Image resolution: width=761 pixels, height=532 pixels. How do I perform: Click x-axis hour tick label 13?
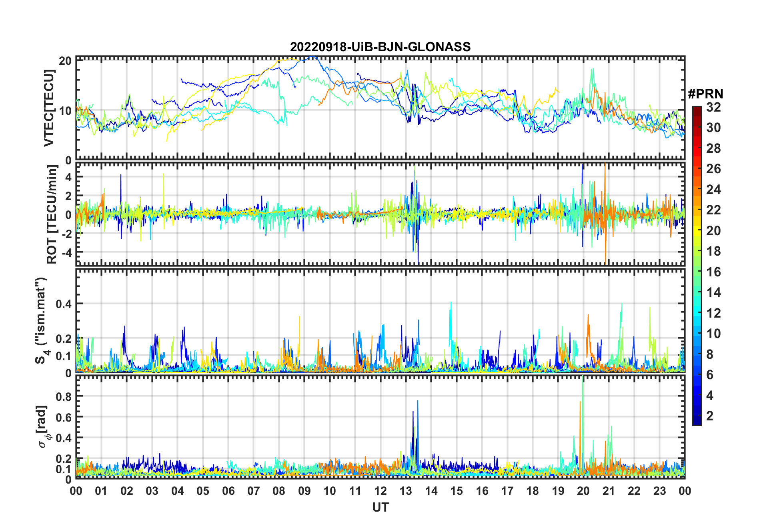(406, 491)
